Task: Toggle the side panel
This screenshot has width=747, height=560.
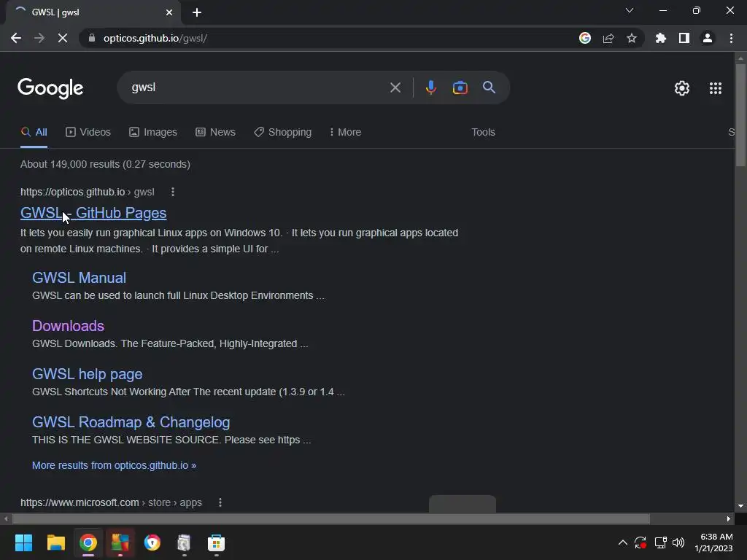Action: [684, 38]
